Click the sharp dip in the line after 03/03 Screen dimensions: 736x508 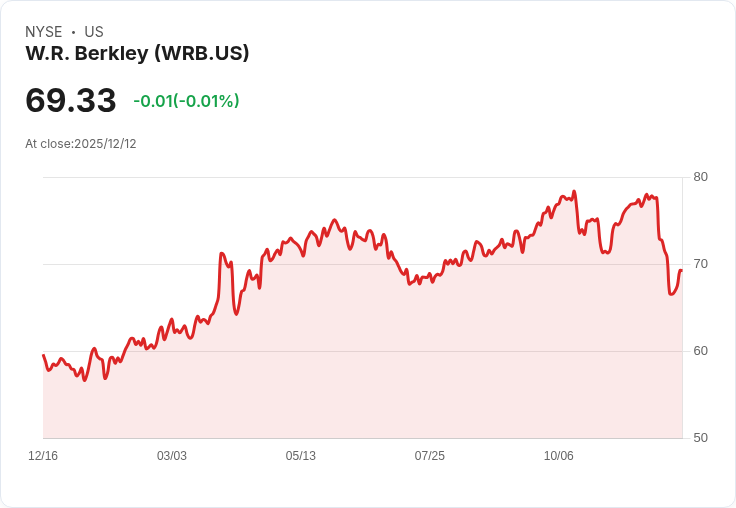point(236,313)
